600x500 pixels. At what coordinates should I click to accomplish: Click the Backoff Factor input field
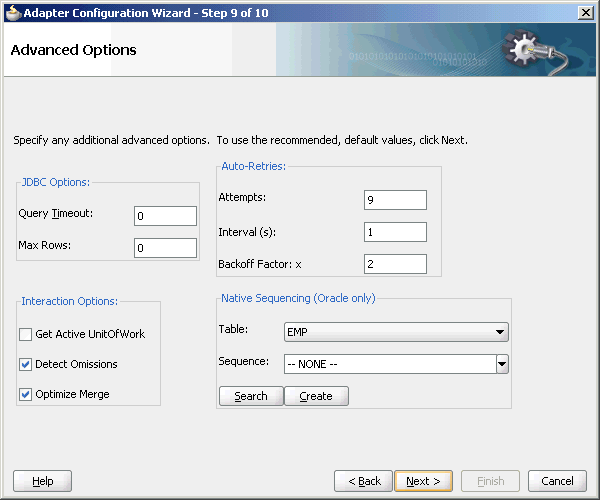point(395,264)
